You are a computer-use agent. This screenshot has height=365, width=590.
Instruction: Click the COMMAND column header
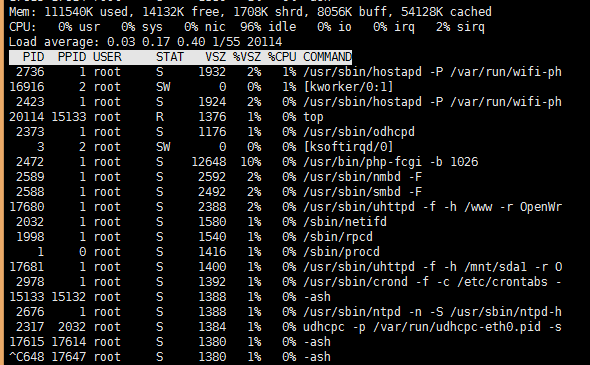(327, 57)
